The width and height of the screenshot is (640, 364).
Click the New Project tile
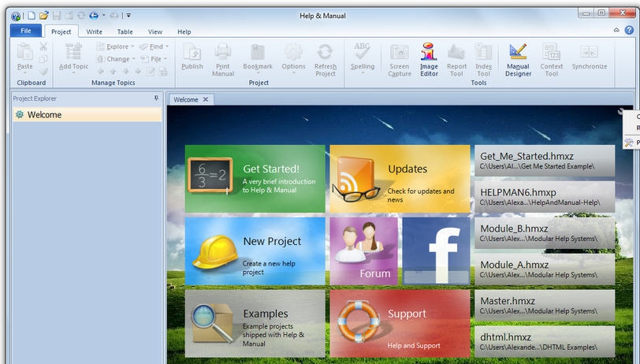pos(255,251)
